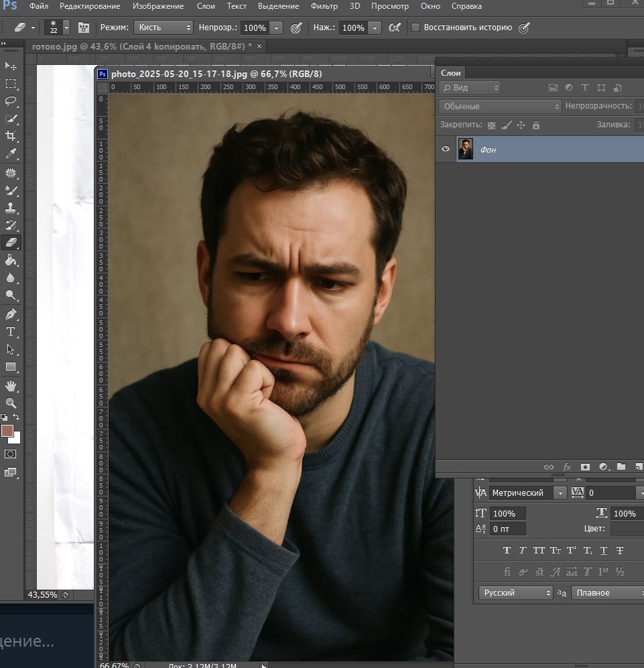Toggle adjustment layer filter
This screenshot has height=668, width=644.
pyautogui.click(x=569, y=87)
